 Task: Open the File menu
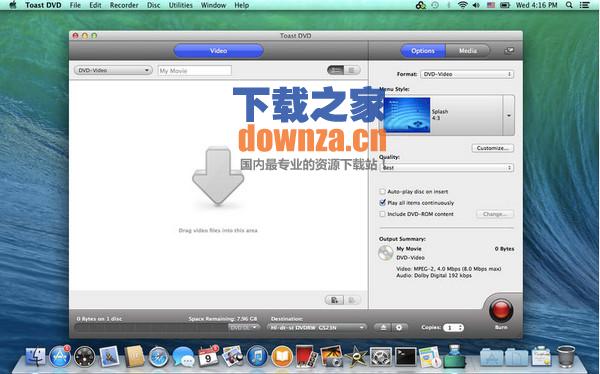click(75, 5)
